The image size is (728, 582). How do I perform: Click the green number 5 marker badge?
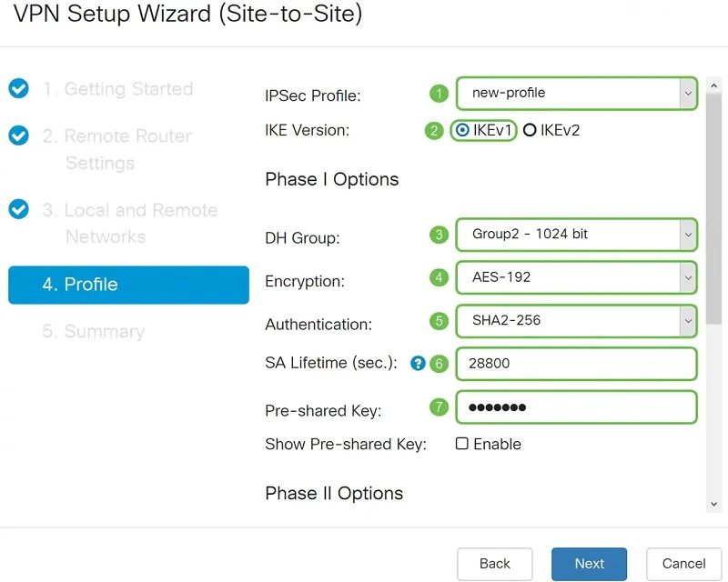[x=440, y=321]
